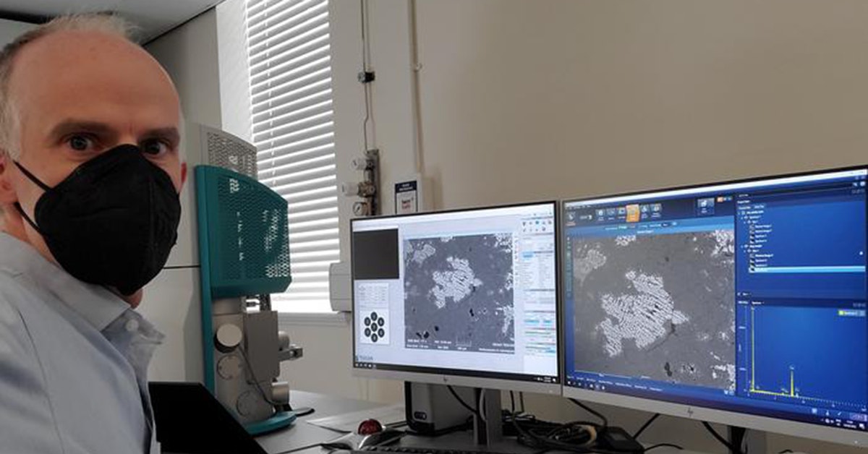Click center circle in detector segment diagram
The width and height of the screenshot is (868, 454).
pos(374,327)
